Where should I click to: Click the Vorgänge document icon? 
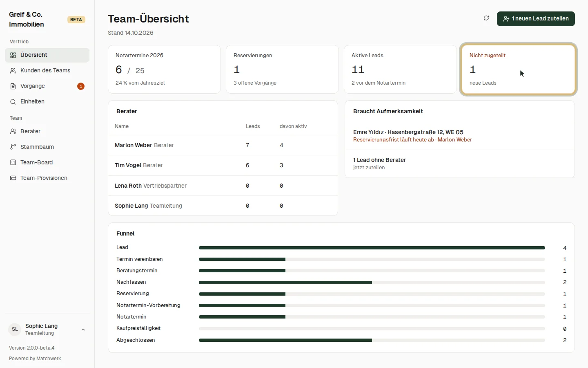(x=13, y=86)
